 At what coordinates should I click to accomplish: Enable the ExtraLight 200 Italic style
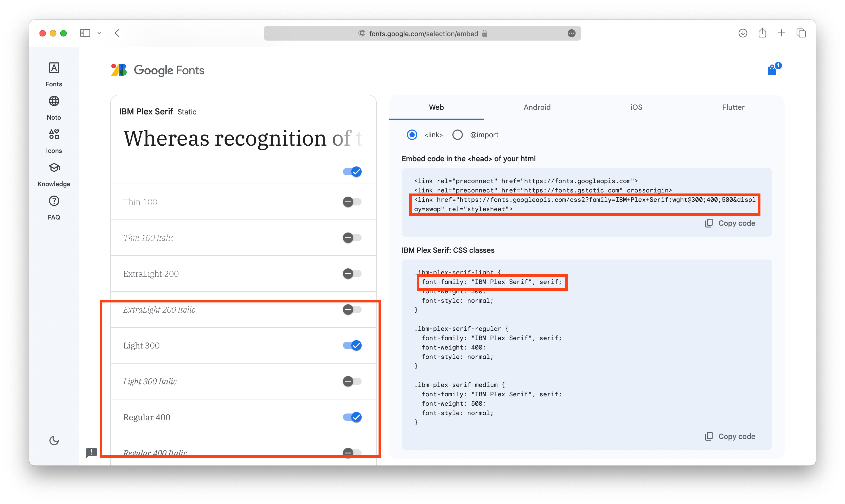coord(352,310)
